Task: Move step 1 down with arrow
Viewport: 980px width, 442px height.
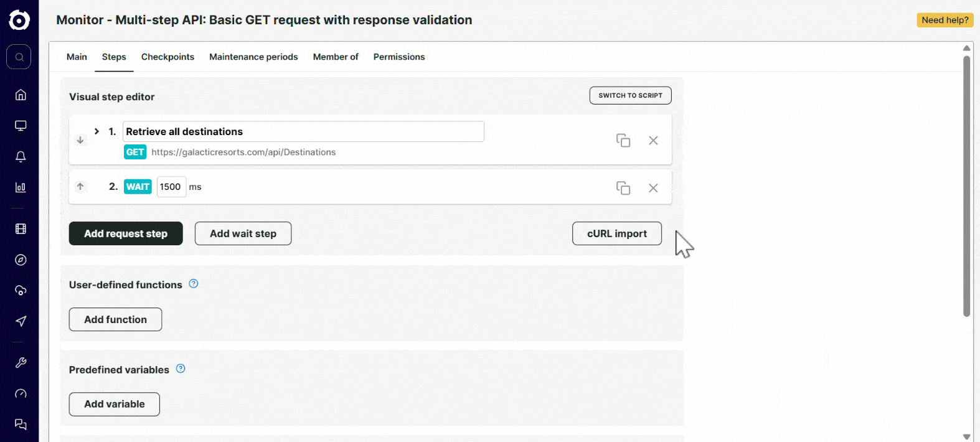Action: 80,141
